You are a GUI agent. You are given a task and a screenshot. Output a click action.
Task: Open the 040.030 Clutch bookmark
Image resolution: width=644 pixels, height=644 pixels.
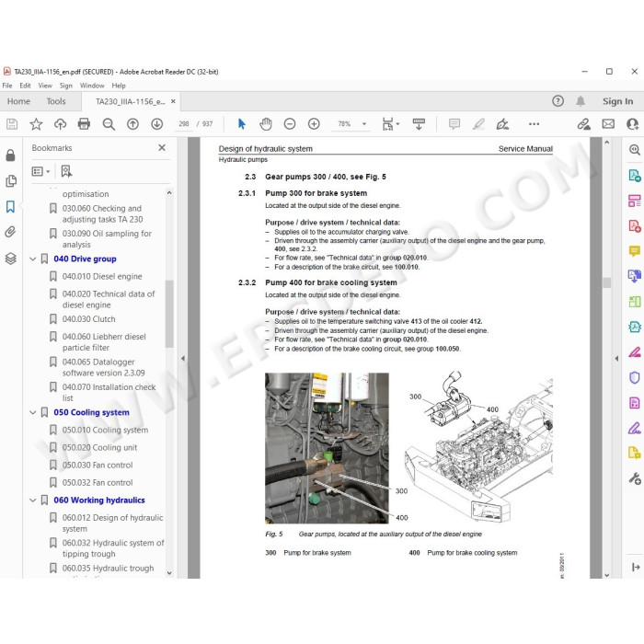click(88, 319)
